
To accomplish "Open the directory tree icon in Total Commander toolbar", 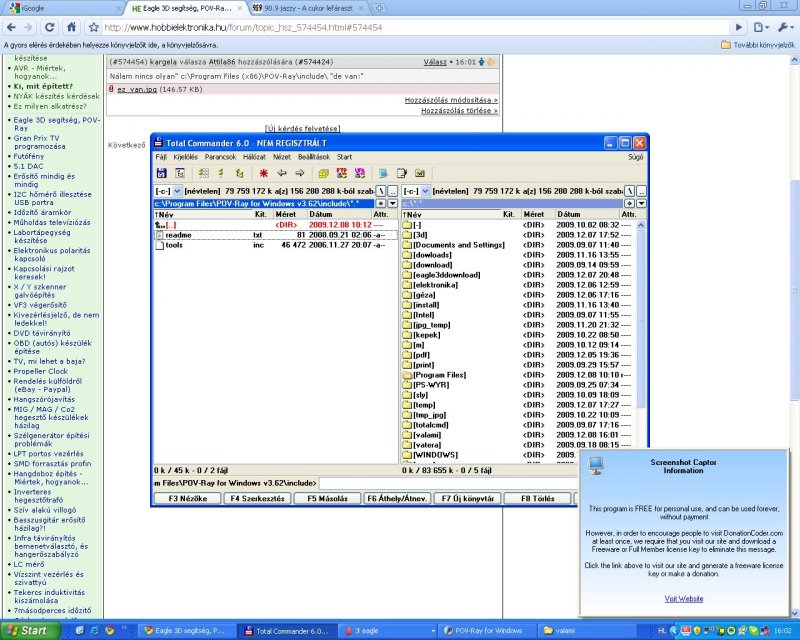I will [180, 173].
